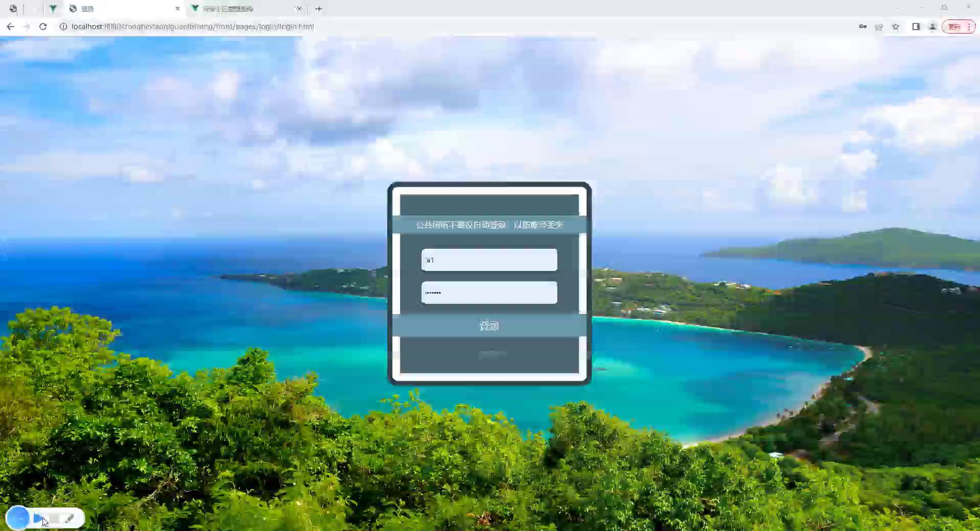Share this page via share icon

[x=879, y=27]
